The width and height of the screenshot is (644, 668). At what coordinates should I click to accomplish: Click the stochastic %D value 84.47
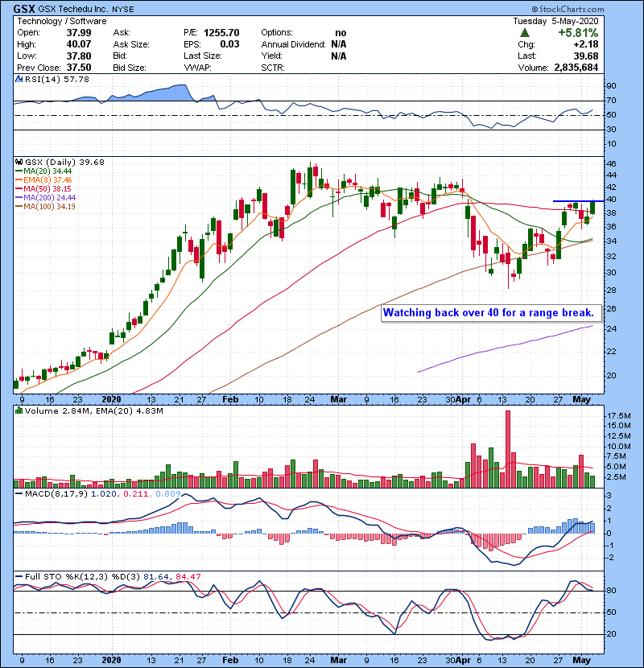(x=188, y=577)
